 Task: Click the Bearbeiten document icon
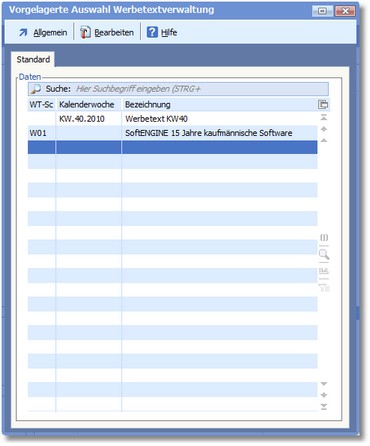coord(85,32)
